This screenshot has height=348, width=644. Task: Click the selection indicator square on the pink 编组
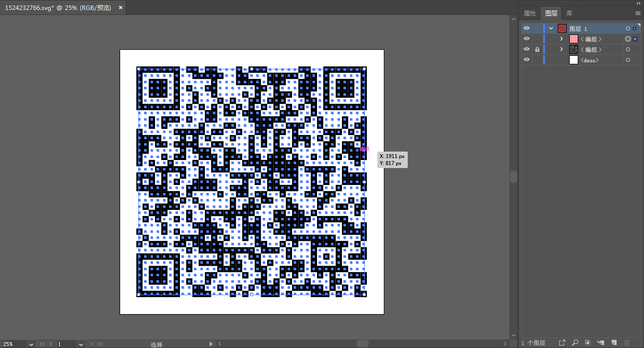click(x=635, y=39)
